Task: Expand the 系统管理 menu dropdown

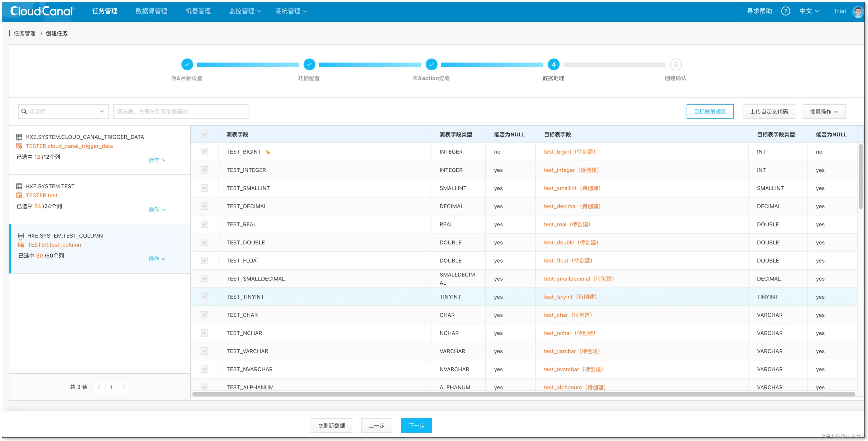Action: coord(291,11)
